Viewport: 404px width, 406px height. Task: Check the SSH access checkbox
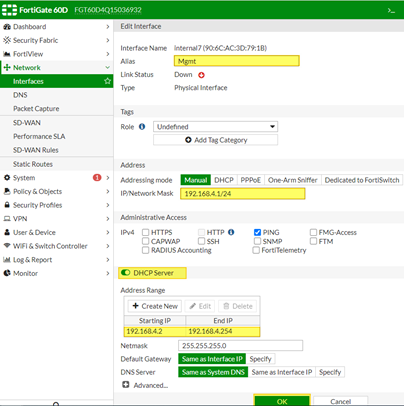coord(201,241)
